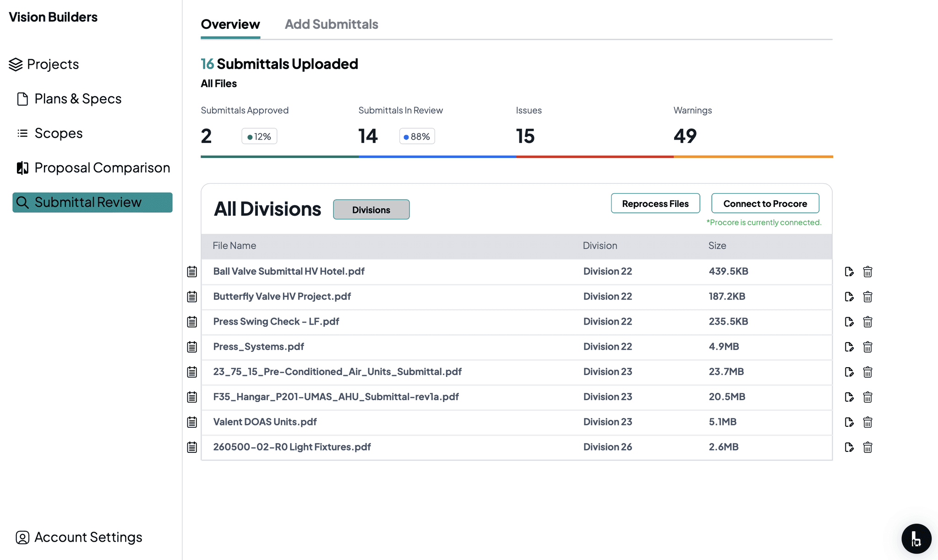Open the Proposal Comparison icon
The height and width of the screenshot is (560, 938).
(x=22, y=168)
